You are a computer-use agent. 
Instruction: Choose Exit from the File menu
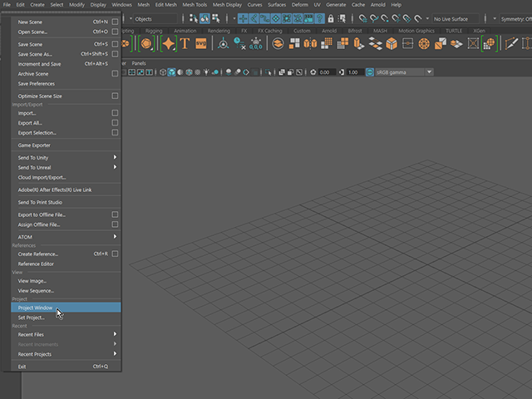click(66, 367)
